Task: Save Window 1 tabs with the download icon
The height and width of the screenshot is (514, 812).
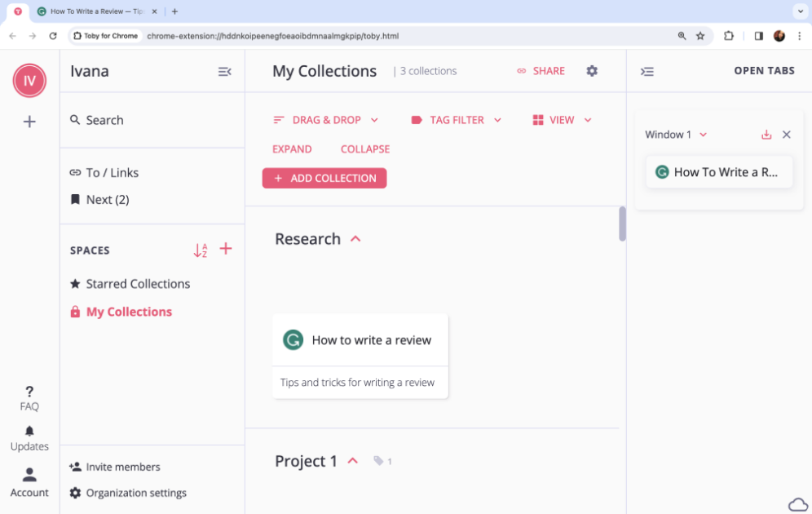Action: coord(766,134)
